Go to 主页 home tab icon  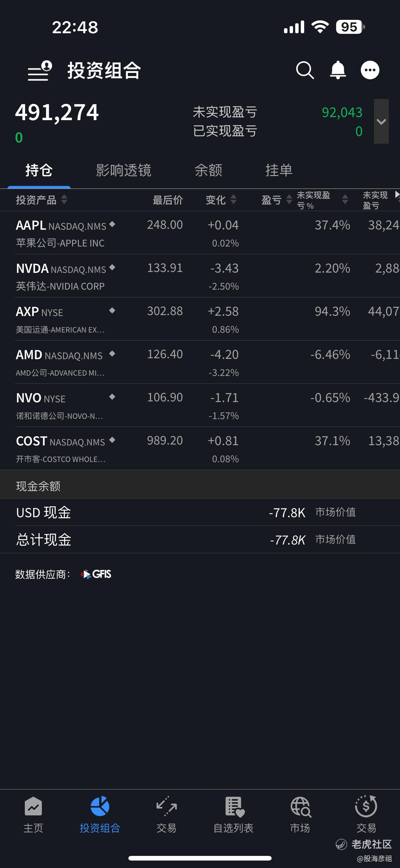click(33, 807)
